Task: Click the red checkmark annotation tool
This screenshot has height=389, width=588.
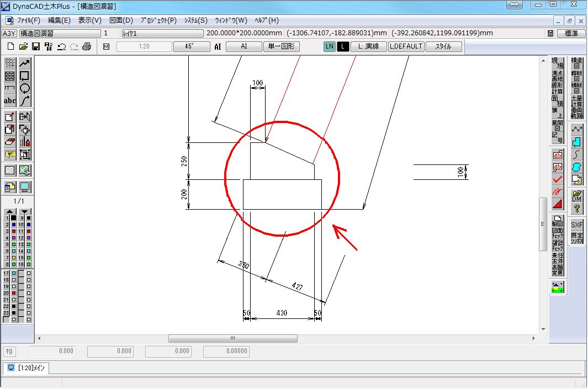Action: (x=558, y=179)
